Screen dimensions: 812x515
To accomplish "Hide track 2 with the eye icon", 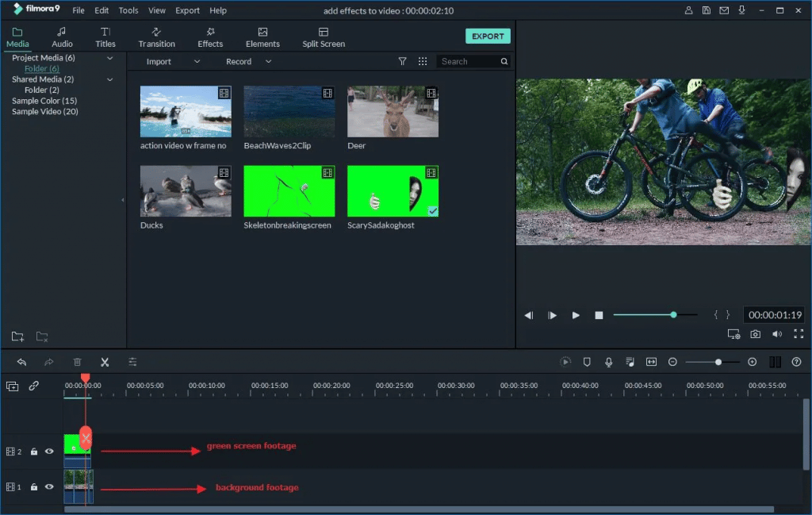I will click(x=49, y=452).
